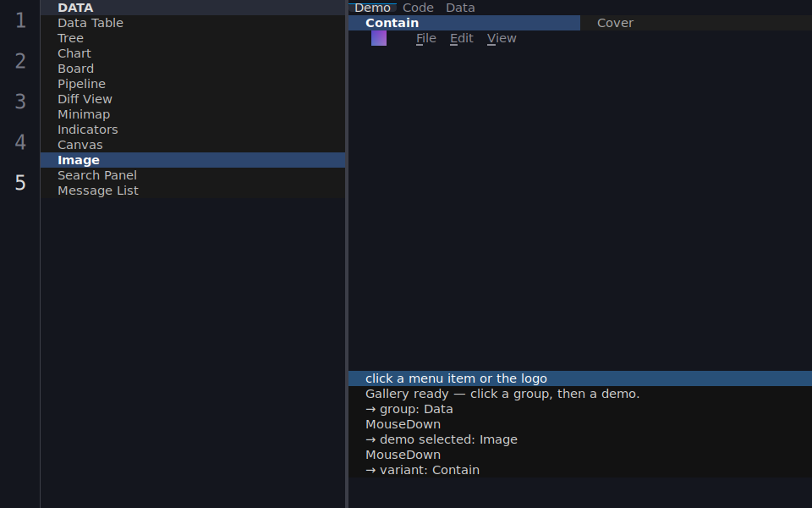Click the purple gradient logo image

click(379, 38)
